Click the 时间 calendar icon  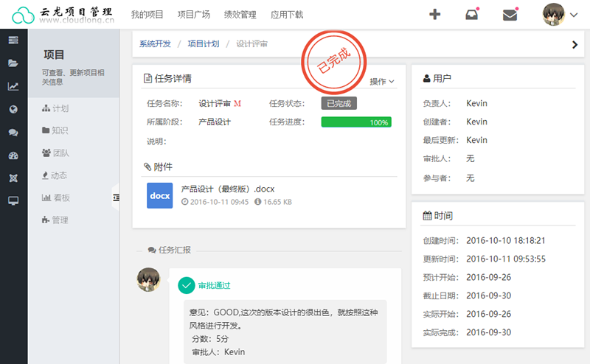coord(428,215)
